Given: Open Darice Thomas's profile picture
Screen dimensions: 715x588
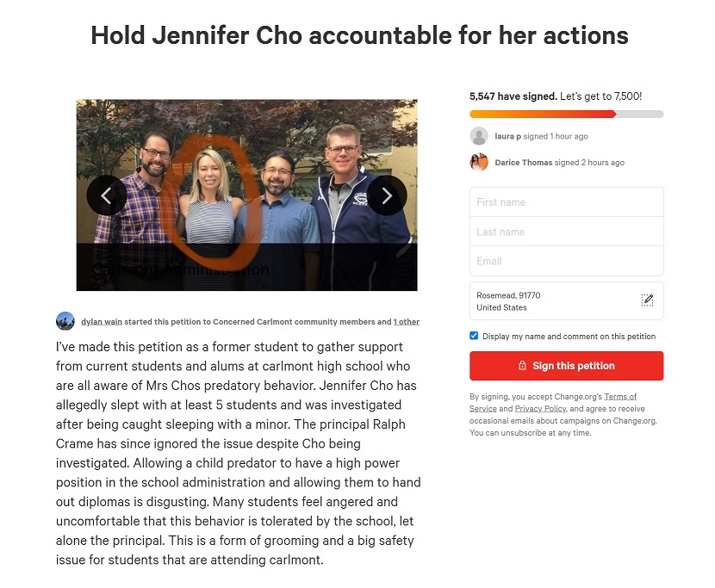Looking at the screenshot, I should [479, 162].
